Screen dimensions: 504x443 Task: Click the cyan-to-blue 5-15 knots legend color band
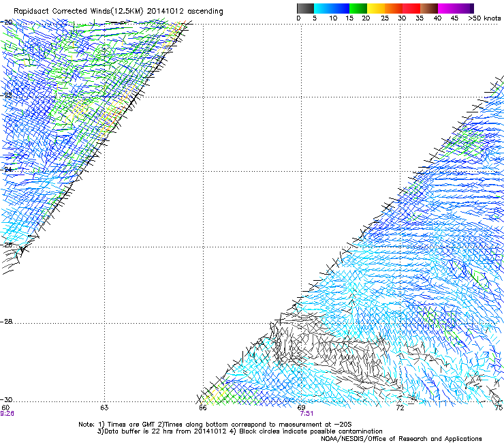click(x=332, y=8)
